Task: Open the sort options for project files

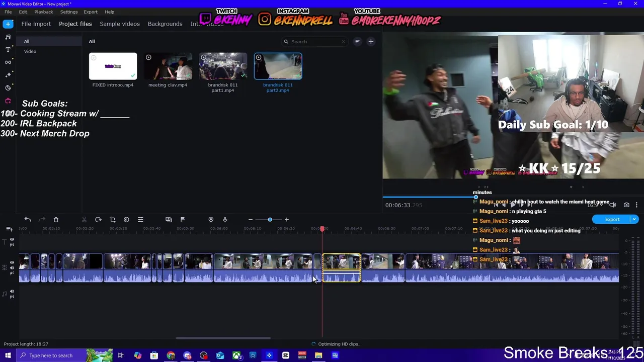Action: pyautogui.click(x=357, y=42)
